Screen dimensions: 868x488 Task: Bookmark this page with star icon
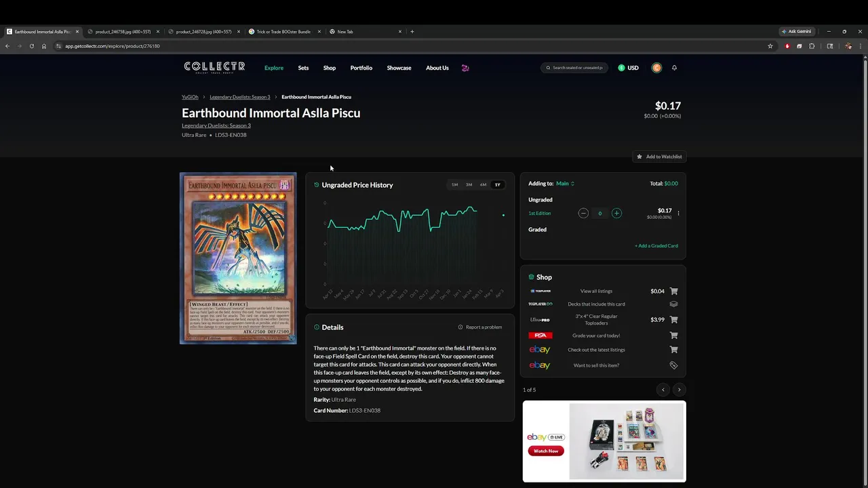[x=770, y=46]
